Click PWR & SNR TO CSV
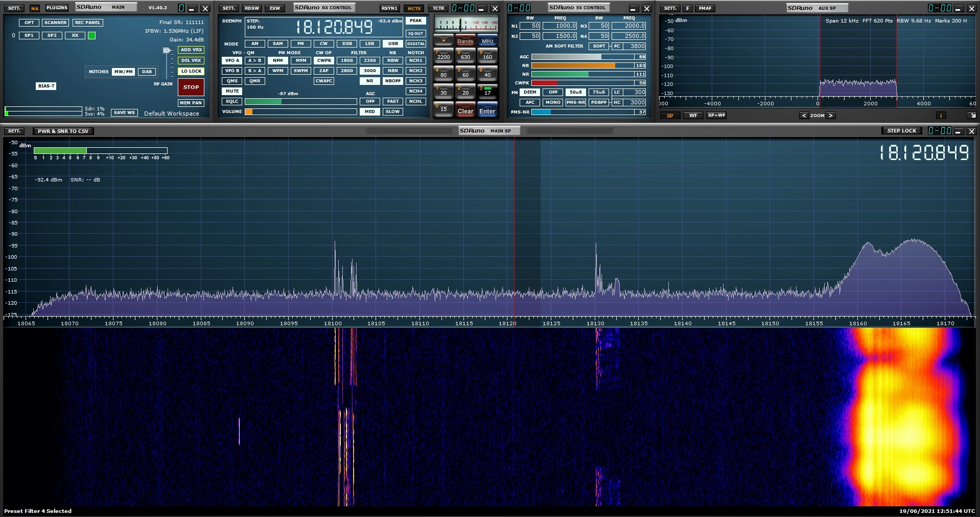Screen dimensions: 980x517 (62, 131)
